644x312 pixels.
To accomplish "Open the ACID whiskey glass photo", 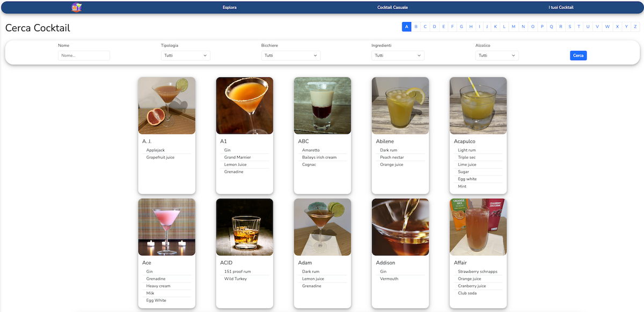I will (244, 227).
